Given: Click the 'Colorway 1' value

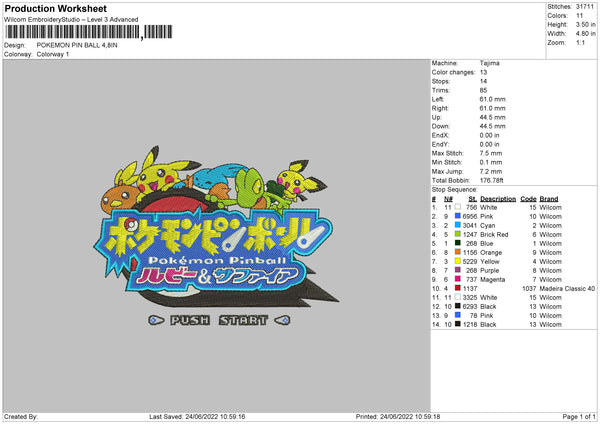Looking at the screenshot, I should pyautogui.click(x=53, y=54).
